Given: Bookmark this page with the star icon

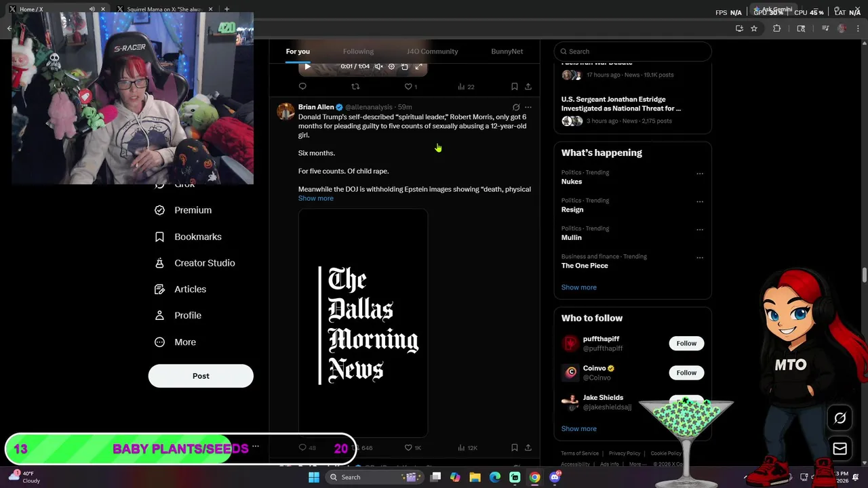Looking at the screenshot, I should (x=754, y=28).
